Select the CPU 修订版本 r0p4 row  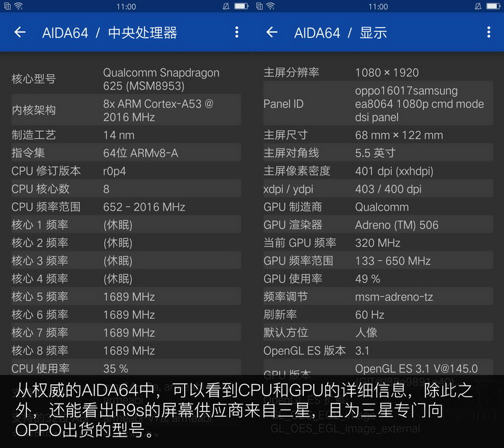click(126, 171)
